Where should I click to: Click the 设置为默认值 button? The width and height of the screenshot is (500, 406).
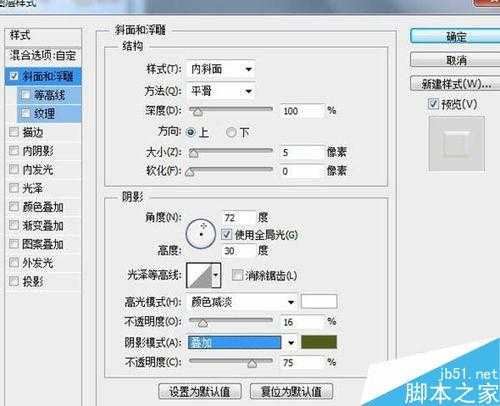pyautogui.click(x=200, y=391)
